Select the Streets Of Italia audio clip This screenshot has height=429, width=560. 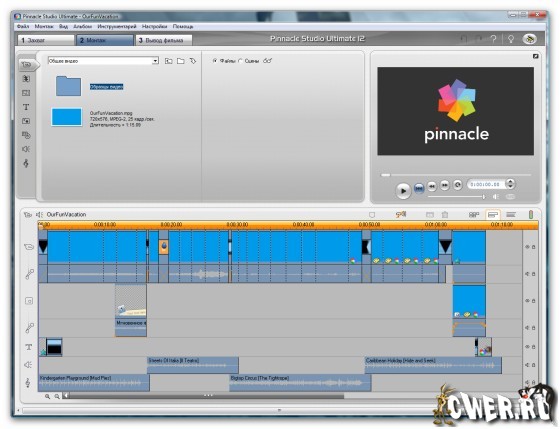[x=193, y=365]
